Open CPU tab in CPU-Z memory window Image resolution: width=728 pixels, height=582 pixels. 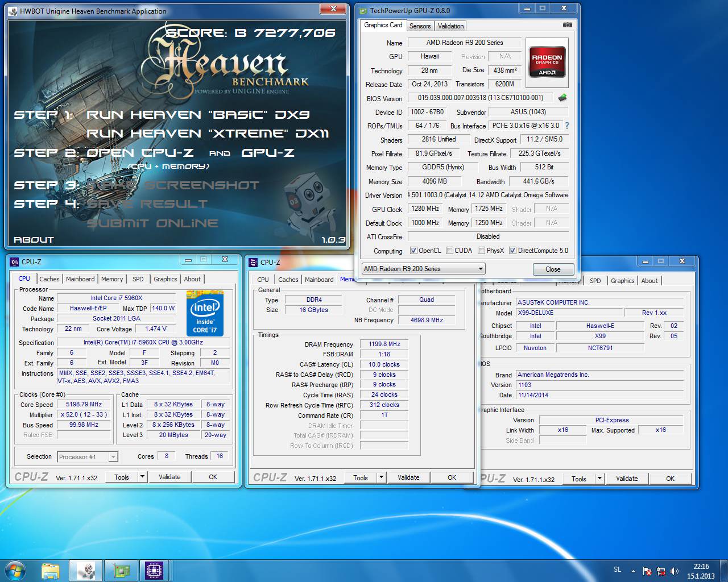(263, 280)
